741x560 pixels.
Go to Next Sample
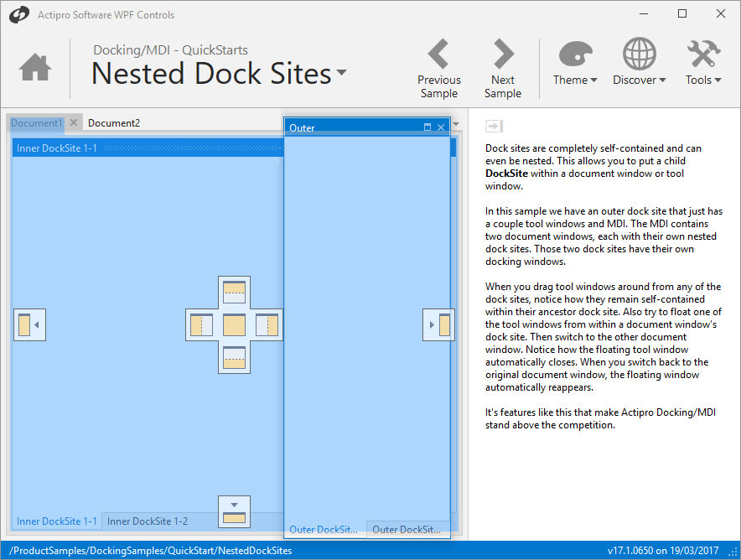503,69
